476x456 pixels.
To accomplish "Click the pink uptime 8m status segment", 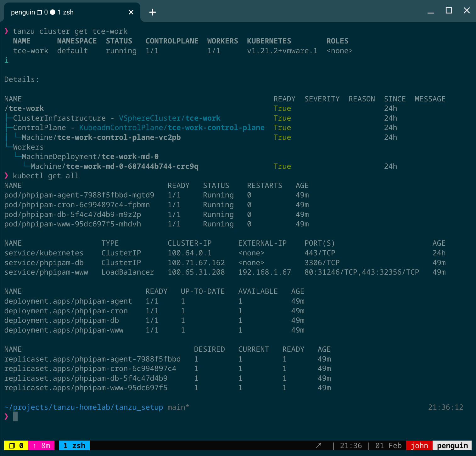I will (42, 446).
